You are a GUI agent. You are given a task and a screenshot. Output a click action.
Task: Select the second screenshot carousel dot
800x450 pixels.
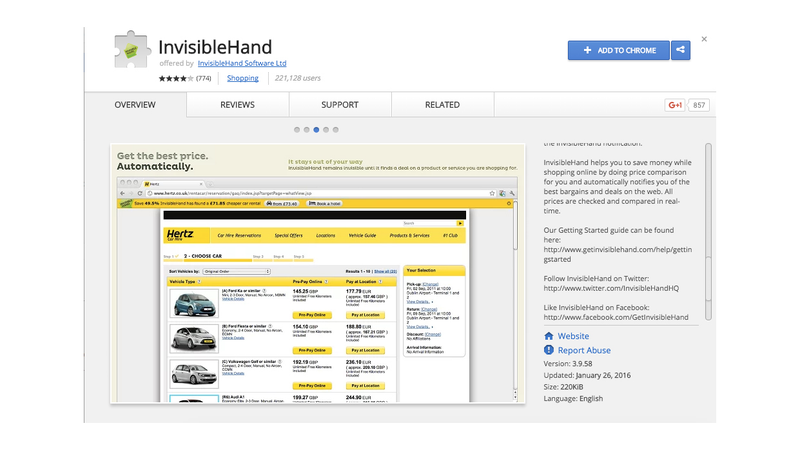point(307,130)
